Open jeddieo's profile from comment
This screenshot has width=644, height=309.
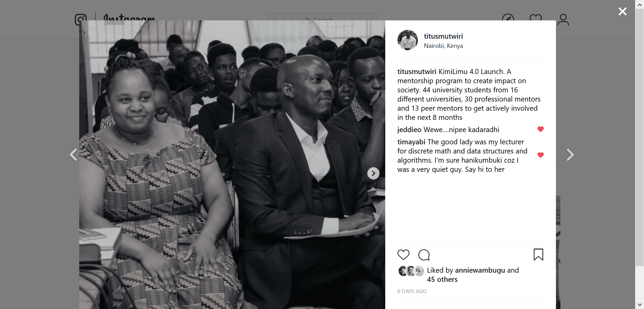pyautogui.click(x=409, y=130)
